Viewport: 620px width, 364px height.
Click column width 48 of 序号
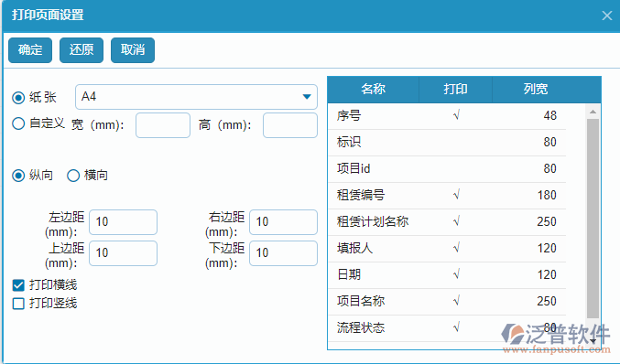[x=550, y=115]
